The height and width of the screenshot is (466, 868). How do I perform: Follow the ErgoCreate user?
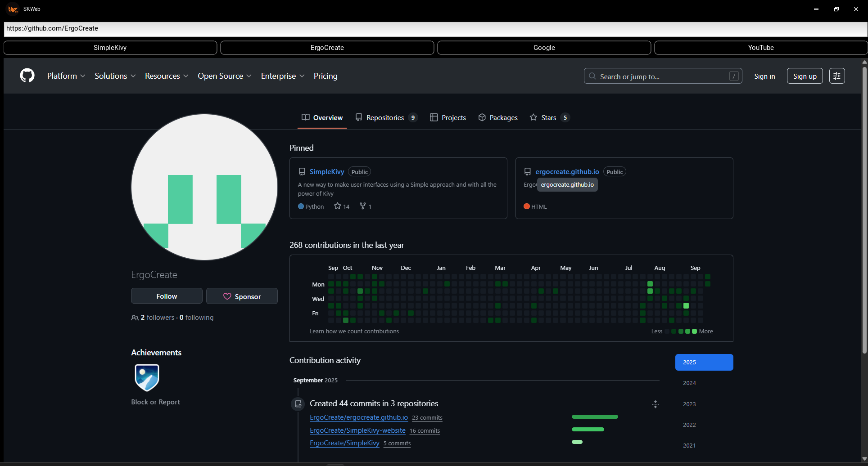(x=167, y=296)
